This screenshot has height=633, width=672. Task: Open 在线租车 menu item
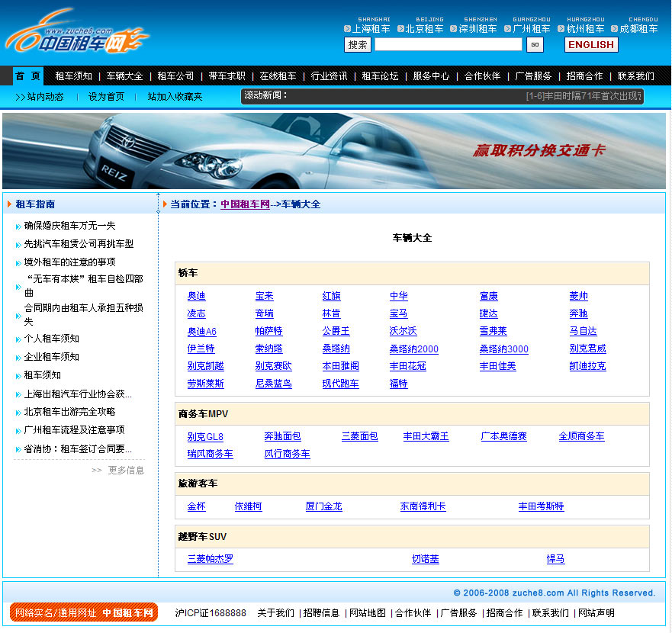278,76
